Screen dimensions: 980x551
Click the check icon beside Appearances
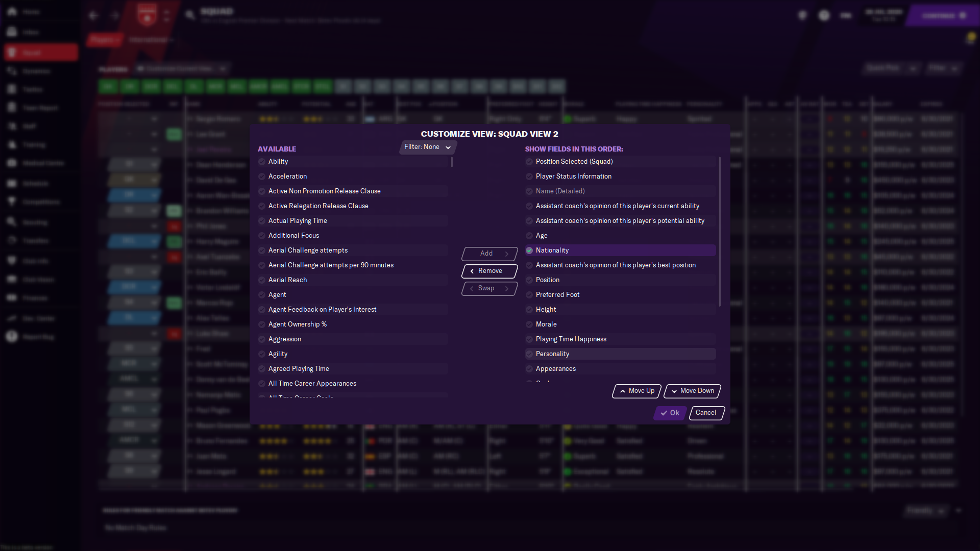tap(529, 369)
